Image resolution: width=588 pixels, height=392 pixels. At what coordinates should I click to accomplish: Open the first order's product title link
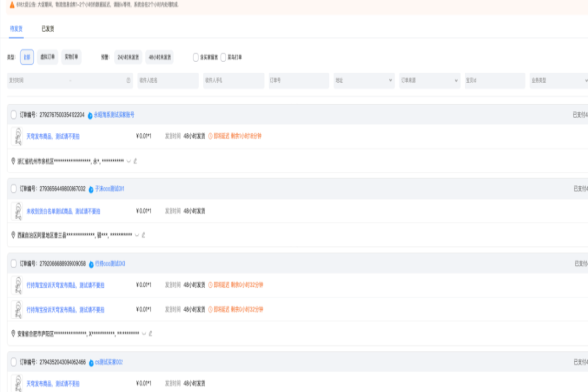coord(54,136)
